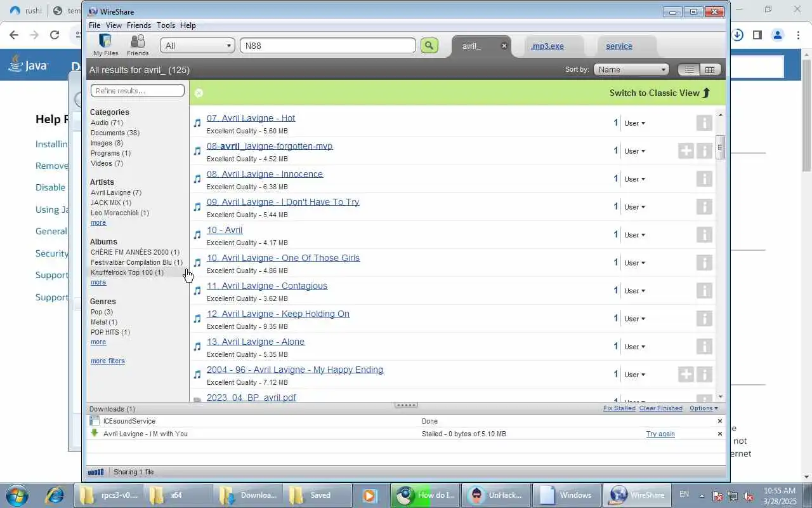Open the View menu

pos(114,25)
